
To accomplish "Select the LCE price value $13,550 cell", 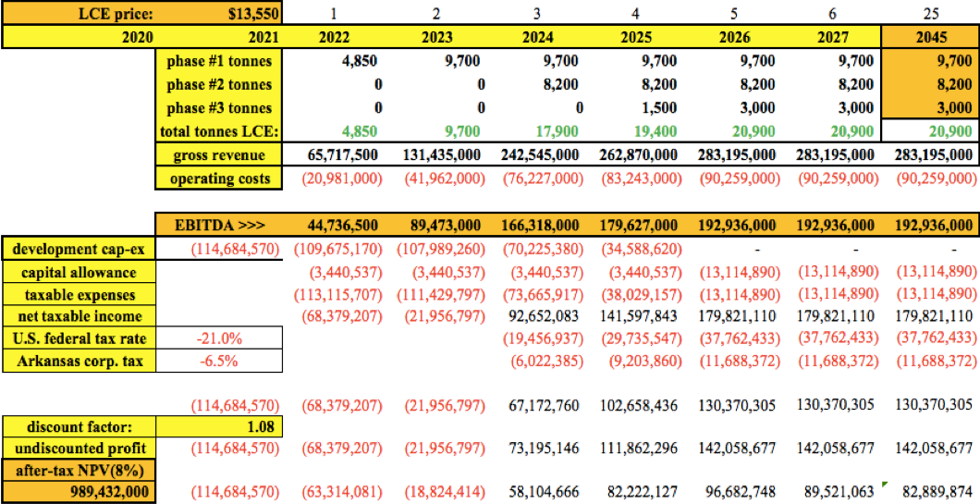I will coord(249,13).
